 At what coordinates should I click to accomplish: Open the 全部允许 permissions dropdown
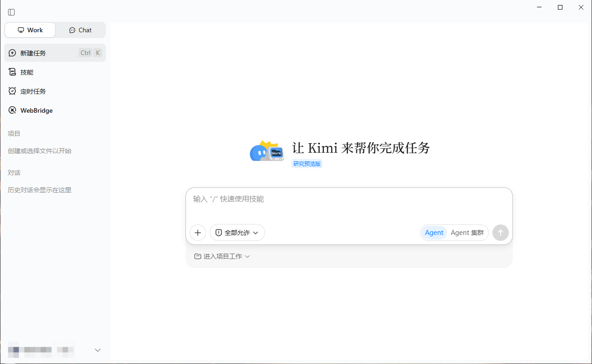[237, 233]
